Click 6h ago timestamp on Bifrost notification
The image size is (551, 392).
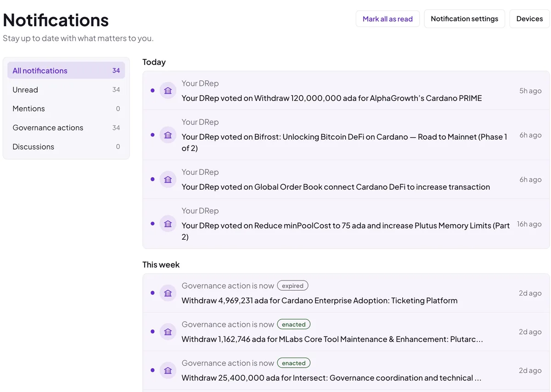pos(530,135)
